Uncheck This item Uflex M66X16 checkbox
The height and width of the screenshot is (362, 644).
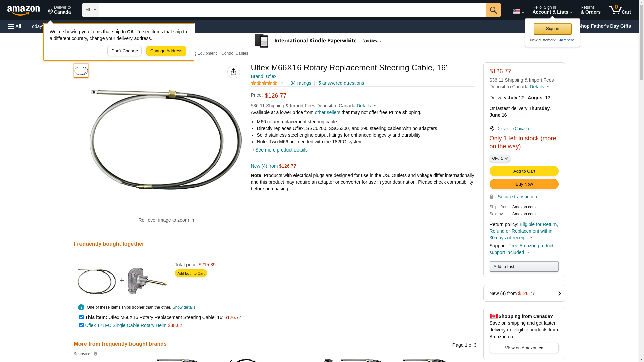[x=81, y=317]
